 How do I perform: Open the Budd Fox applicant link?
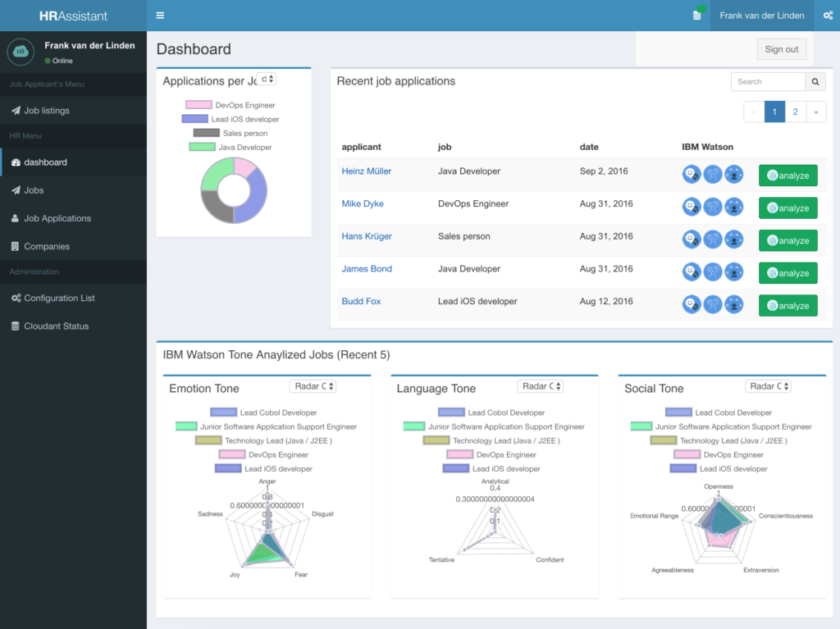click(361, 301)
